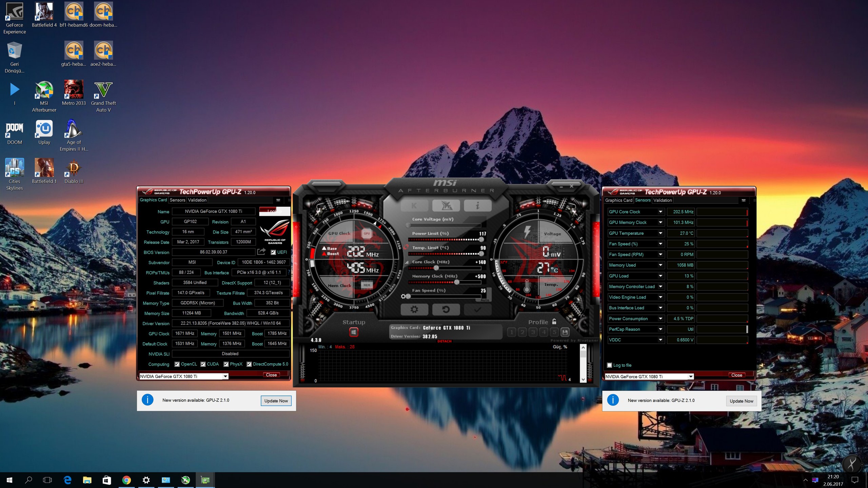Click BIOS export share icon in GPU-Z

point(261,251)
